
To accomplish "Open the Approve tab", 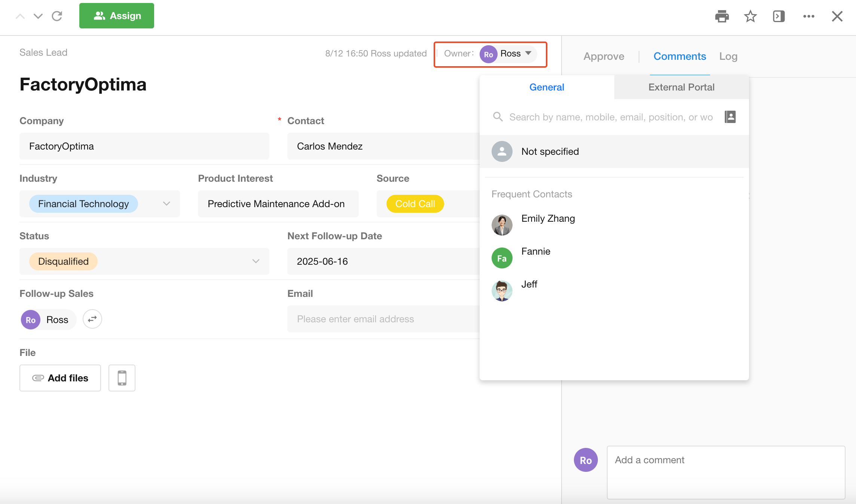I will [x=603, y=56].
